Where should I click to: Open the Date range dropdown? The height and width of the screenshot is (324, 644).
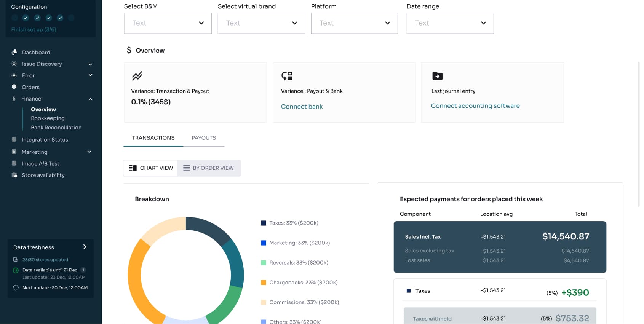pyautogui.click(x=450, y=23)
